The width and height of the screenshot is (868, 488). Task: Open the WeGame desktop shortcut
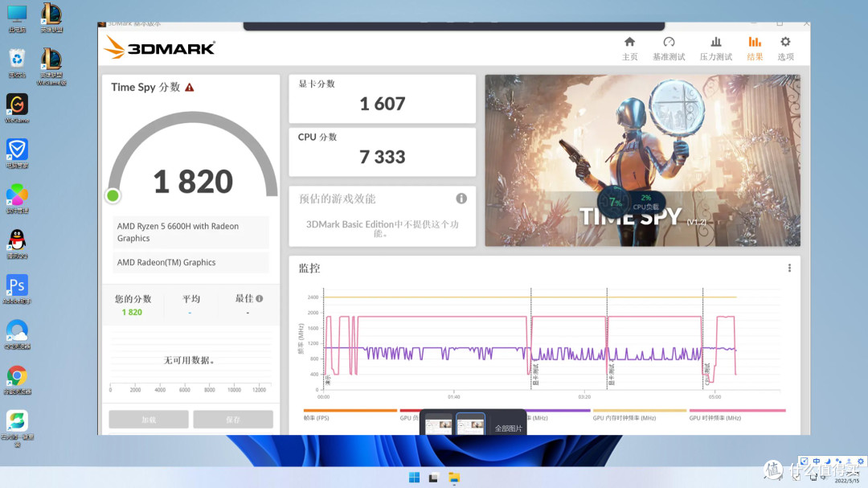(x=17, y=109)
